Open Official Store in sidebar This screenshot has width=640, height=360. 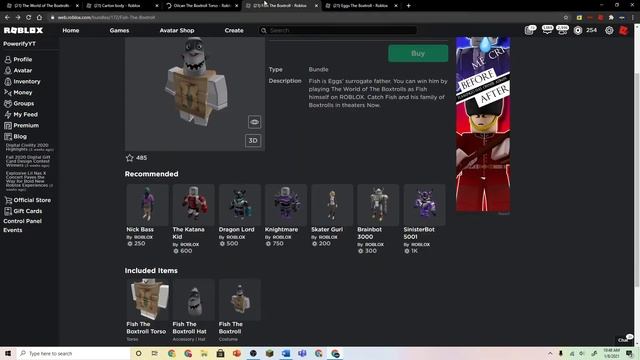pos(28,200)
